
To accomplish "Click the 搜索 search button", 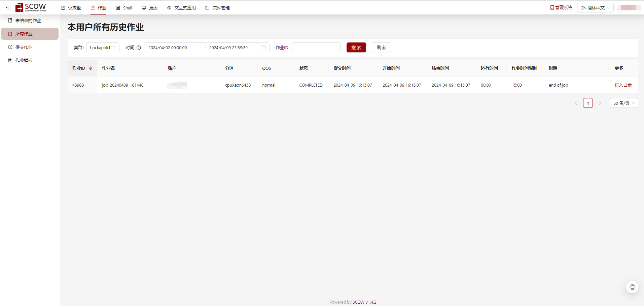I will 356,48.
